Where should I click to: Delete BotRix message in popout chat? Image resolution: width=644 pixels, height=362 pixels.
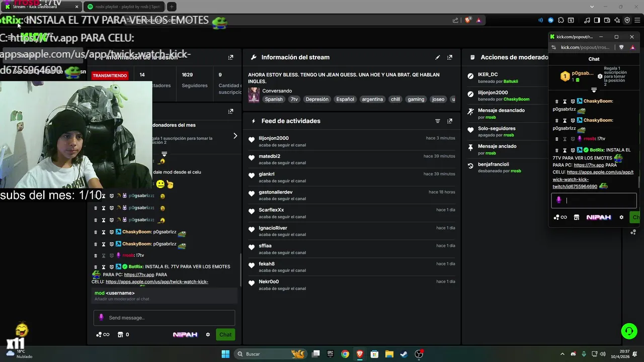pos(556,150)
